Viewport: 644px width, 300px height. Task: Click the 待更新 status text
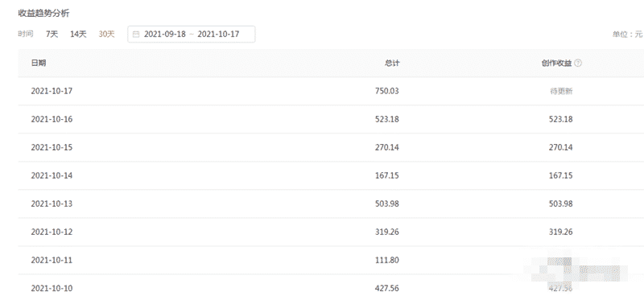click(561, 92)
